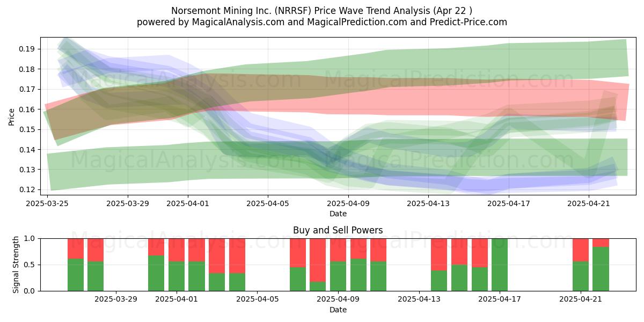
Task: Click the 0.19 price tick label
Action: [x=27, y=49]
